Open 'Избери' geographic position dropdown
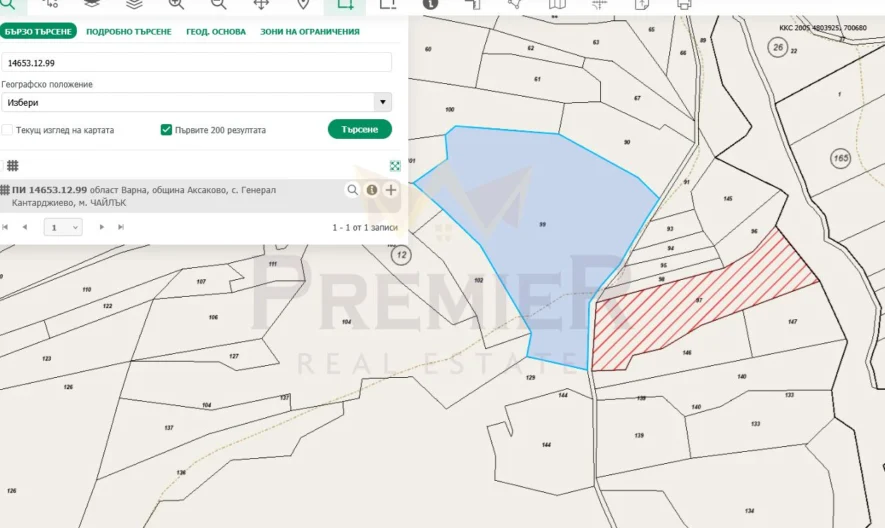This screenshot has width=885, height=528. (x=196, y=102)
